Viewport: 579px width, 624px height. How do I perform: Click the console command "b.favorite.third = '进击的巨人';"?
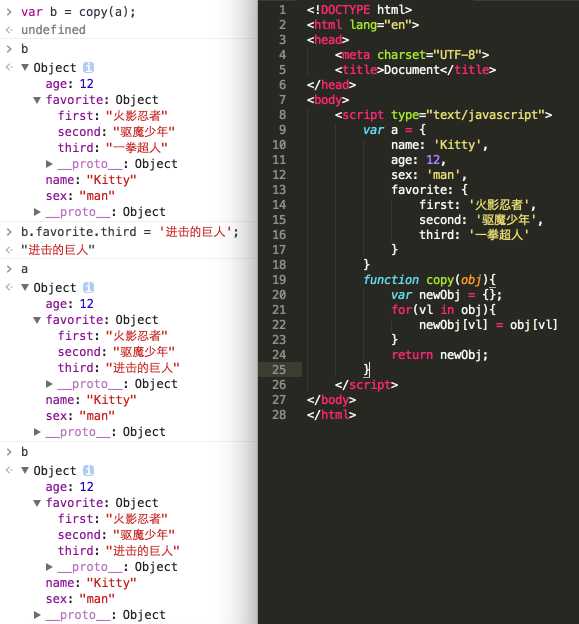[x=130, y=232]
